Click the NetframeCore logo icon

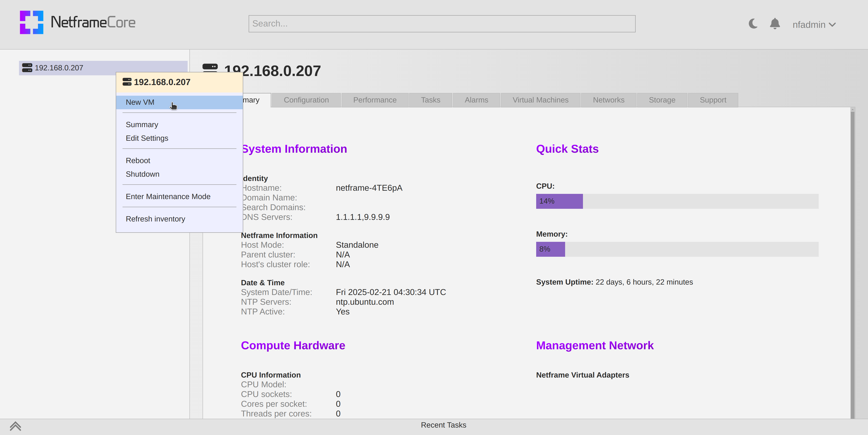coord(32,22)
